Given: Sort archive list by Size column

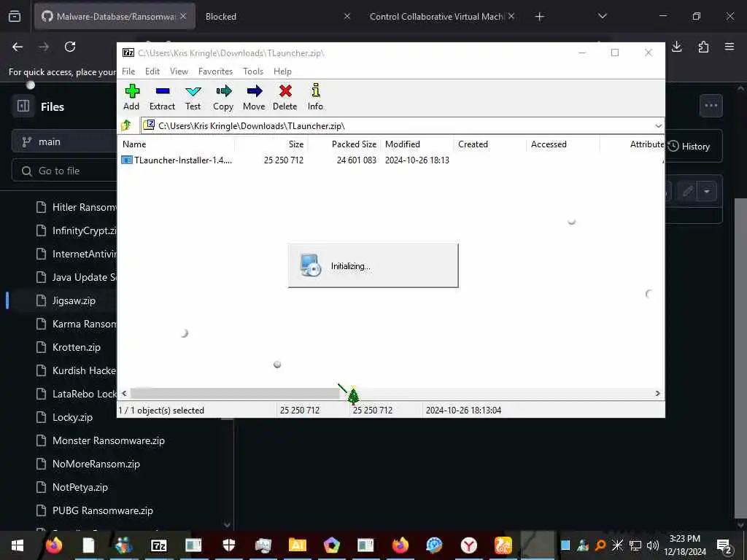Looking at the screenshot, I should click(x=271, y=144).
